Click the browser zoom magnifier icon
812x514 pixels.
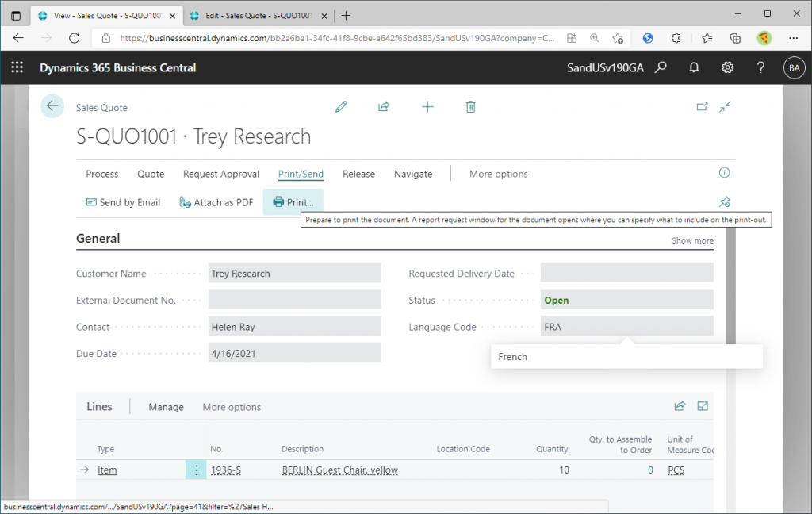(595, 38)
